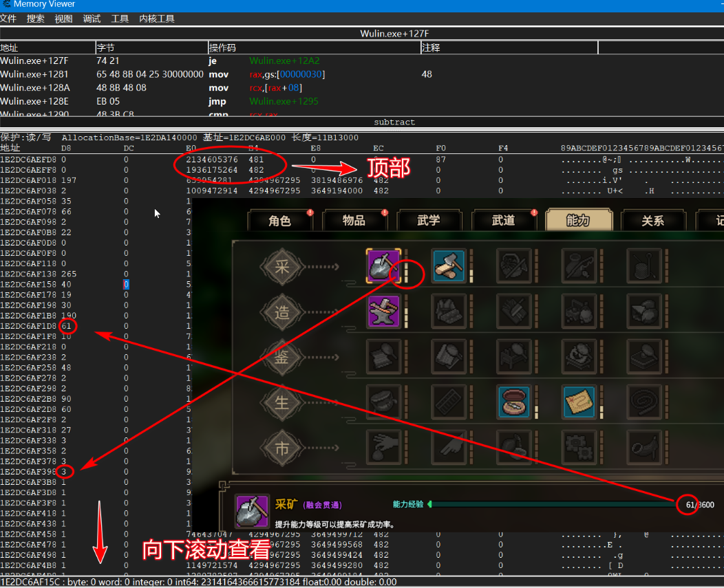Select the blue bowl skill in the 生 row
Viewport: 724px width, 588px height.
513,400
